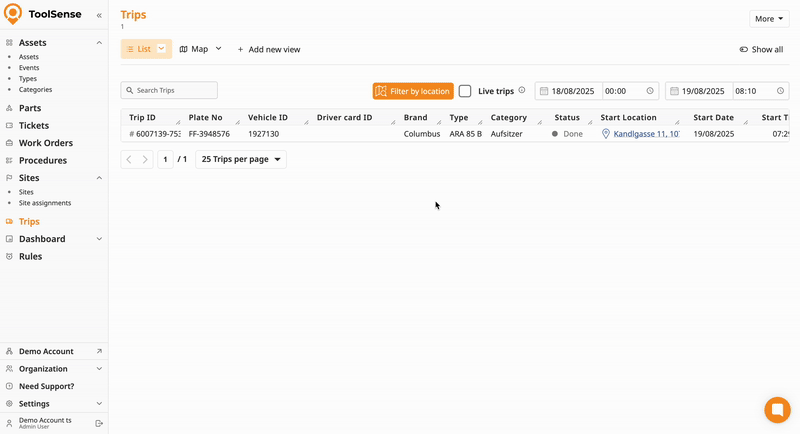
Task: Click the Procedures sidebar icon
Action: (9, 160)
